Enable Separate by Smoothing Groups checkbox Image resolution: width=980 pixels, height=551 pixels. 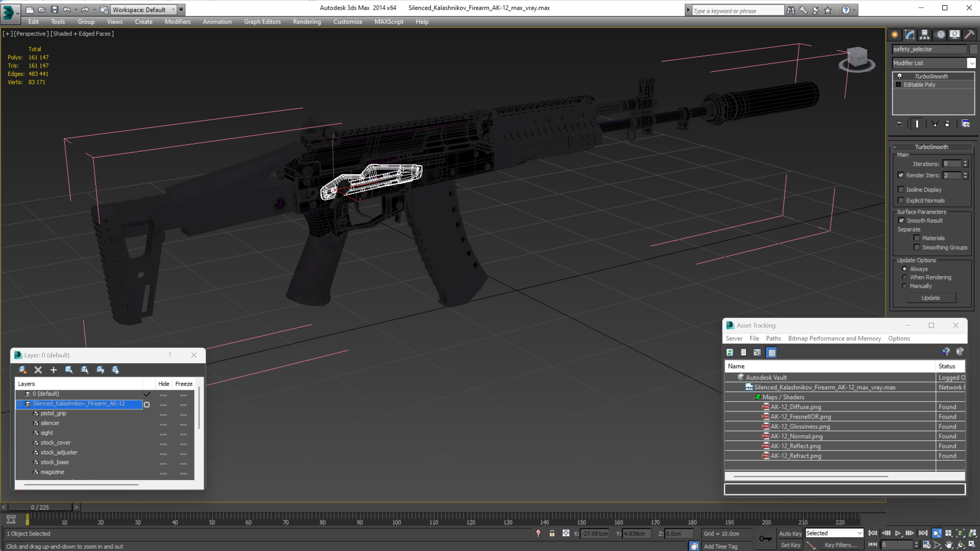(x=917, y=247)
